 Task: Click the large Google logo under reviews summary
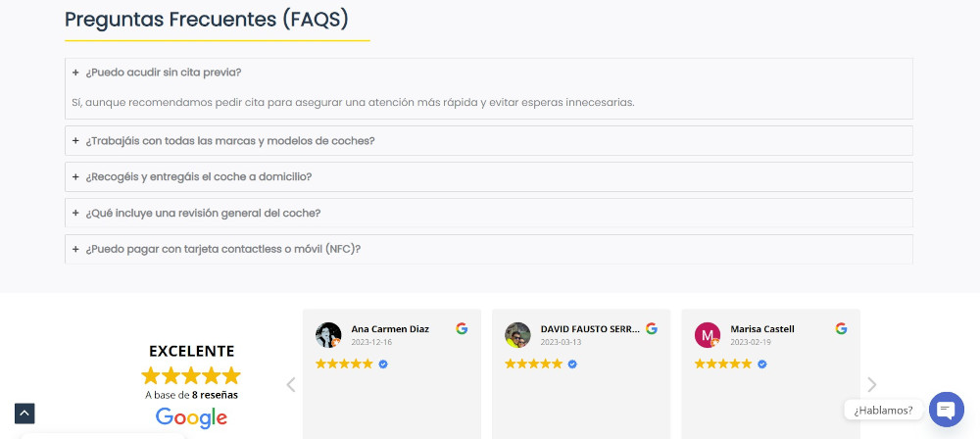191,417
